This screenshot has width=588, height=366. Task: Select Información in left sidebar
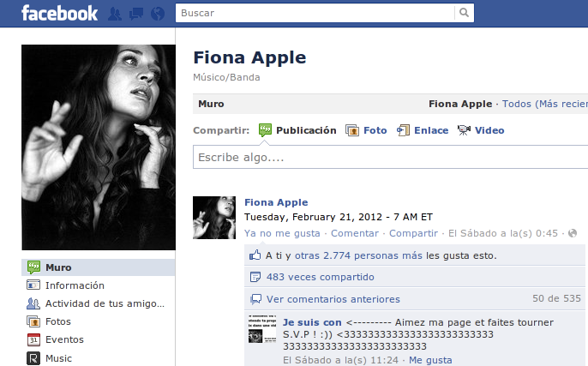click(75, 285)
